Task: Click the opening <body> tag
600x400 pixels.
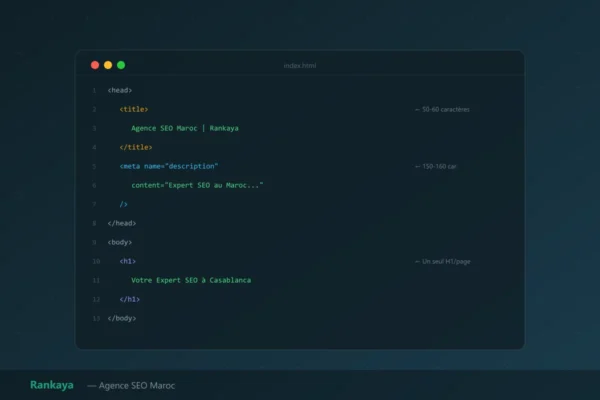Action: 120,242
